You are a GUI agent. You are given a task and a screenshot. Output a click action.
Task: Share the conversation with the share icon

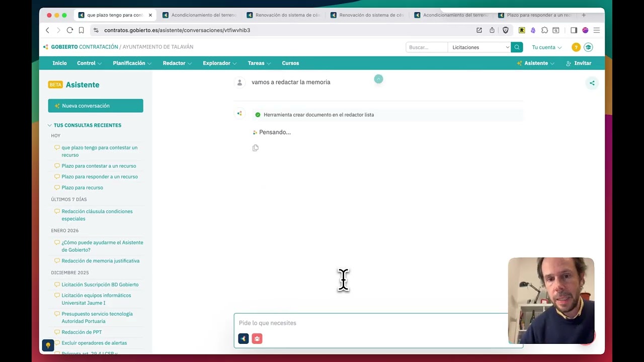592,83
